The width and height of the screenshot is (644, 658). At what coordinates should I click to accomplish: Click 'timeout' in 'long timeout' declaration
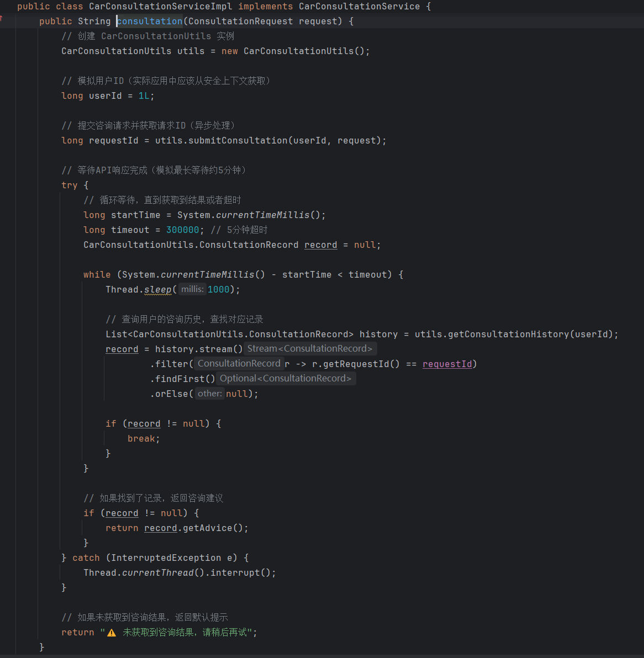(130, 230)
